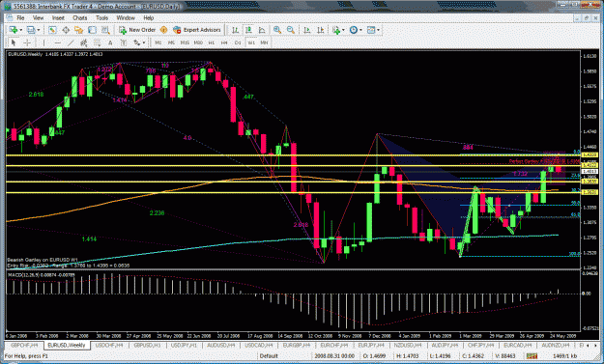604x364 pixels.
Task: Set timeframe to M15
Action: (185, 42)
